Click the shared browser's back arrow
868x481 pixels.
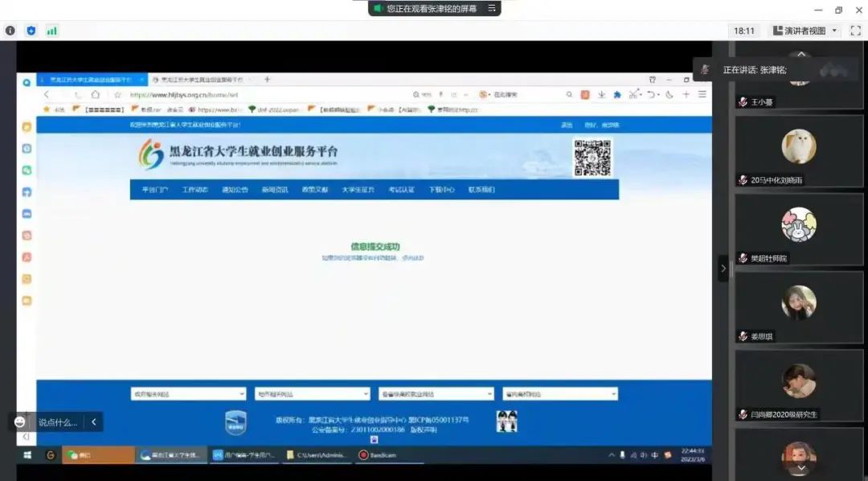click(x=47, y=95)
